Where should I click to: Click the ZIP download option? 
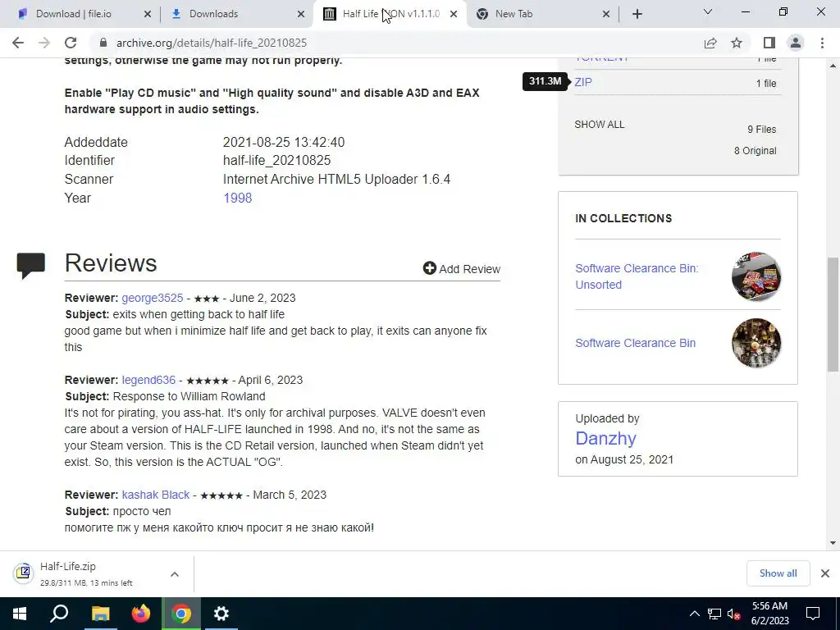point(583,83)
